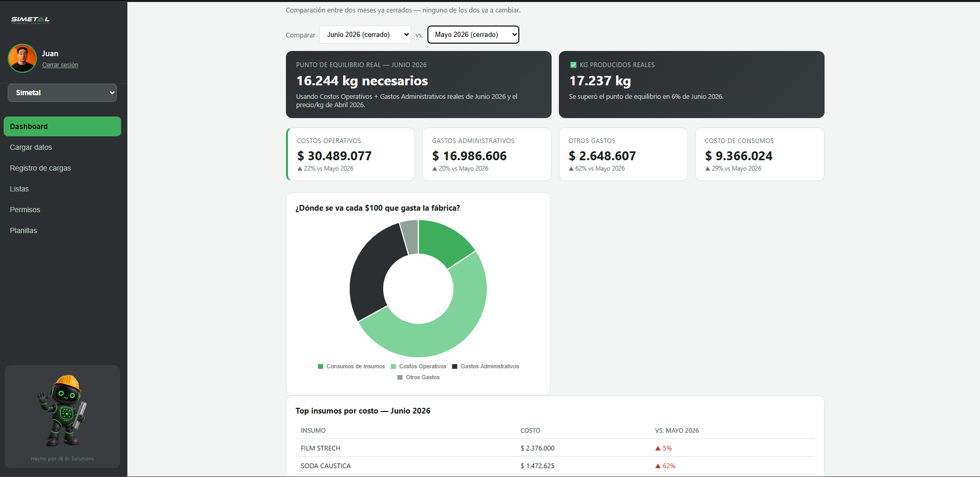The image size is (980, 477).
Task: Select the Gastos Administrativos card
Action: click(x=487, y=154)
